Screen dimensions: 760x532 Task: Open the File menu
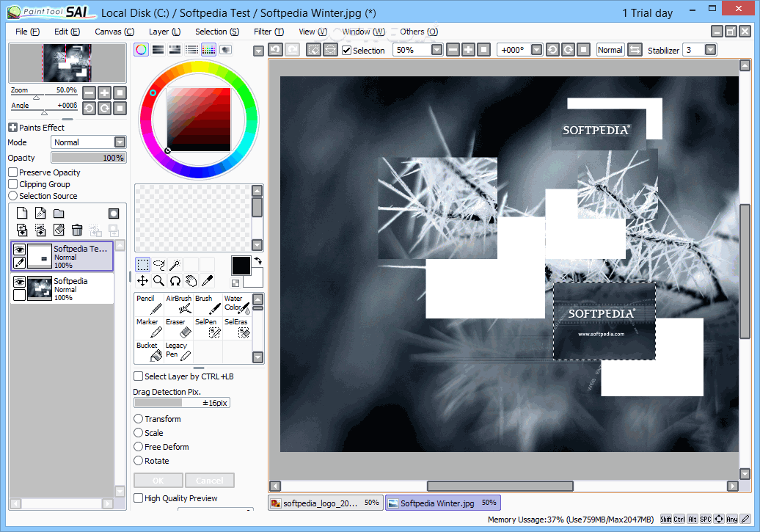tap(27, 32)
